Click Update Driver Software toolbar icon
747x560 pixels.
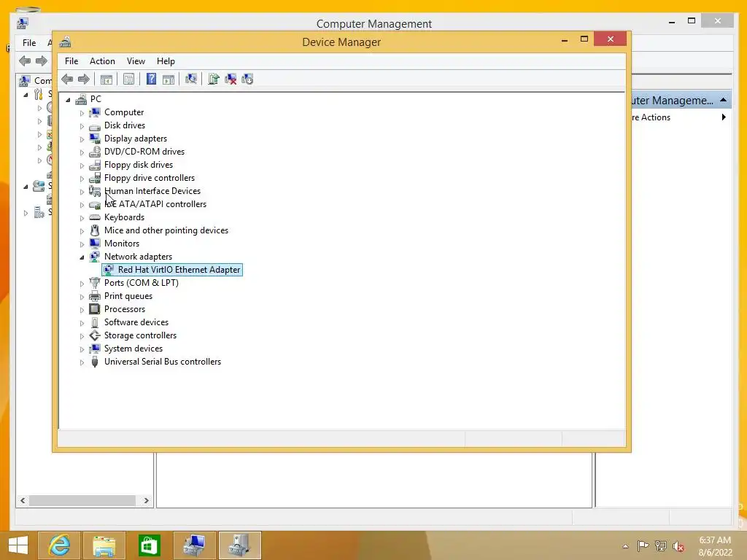pos(214,79)
